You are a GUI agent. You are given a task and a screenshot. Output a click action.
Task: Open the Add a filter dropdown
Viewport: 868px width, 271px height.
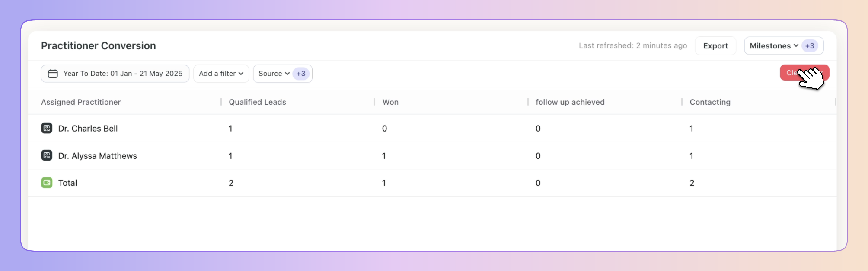click(221, 74)
